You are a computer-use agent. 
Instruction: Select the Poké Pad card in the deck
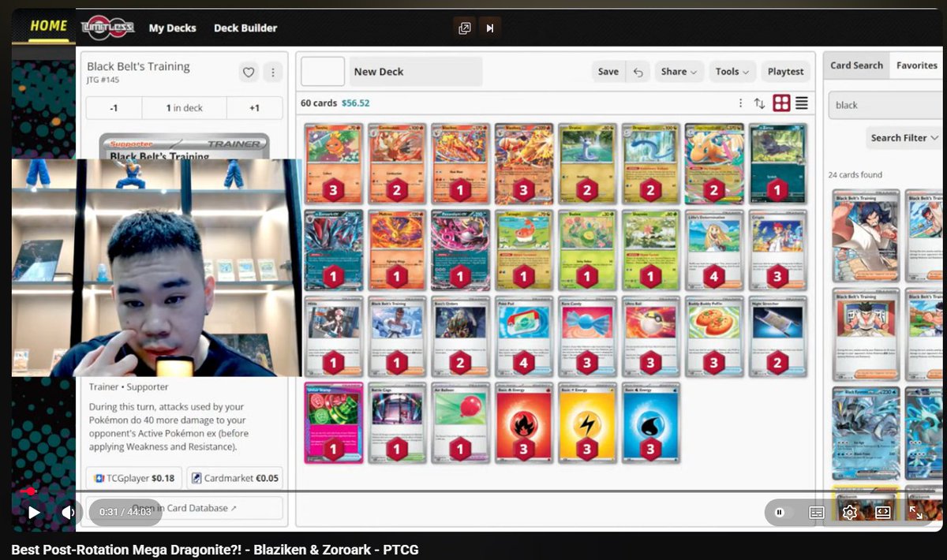click(x=524, y=336)
